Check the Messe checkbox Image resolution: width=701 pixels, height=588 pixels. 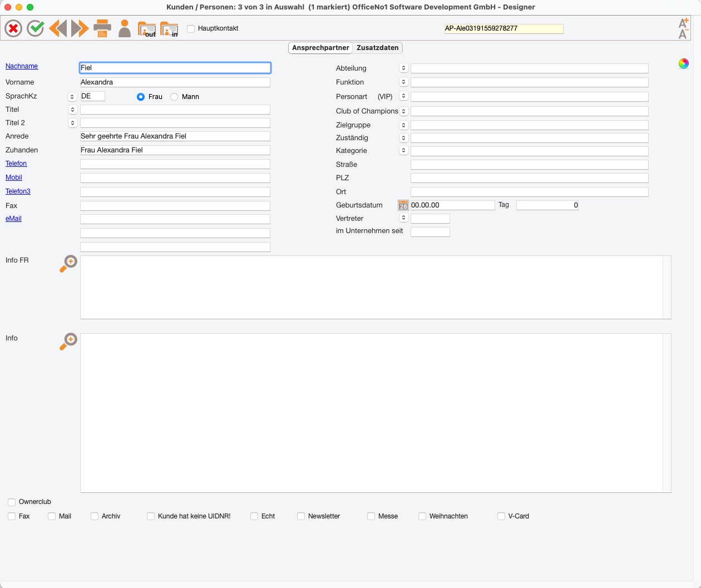click(371, 516)
